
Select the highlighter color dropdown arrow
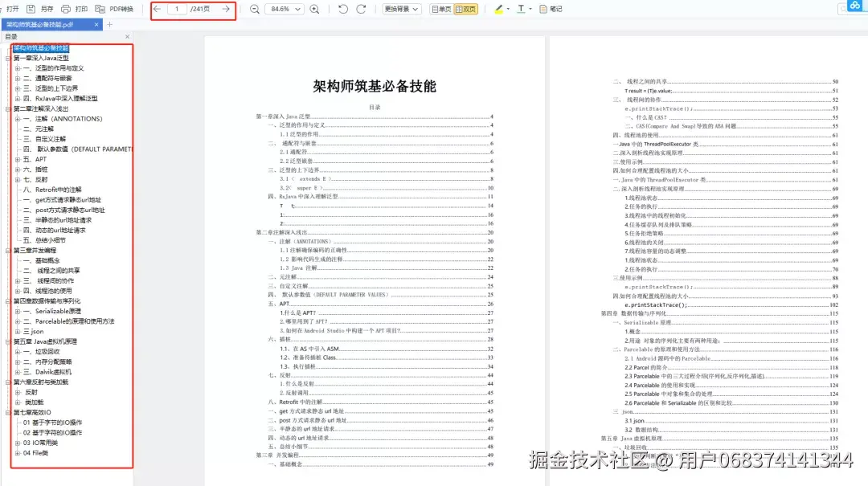[x=508, y=9]
